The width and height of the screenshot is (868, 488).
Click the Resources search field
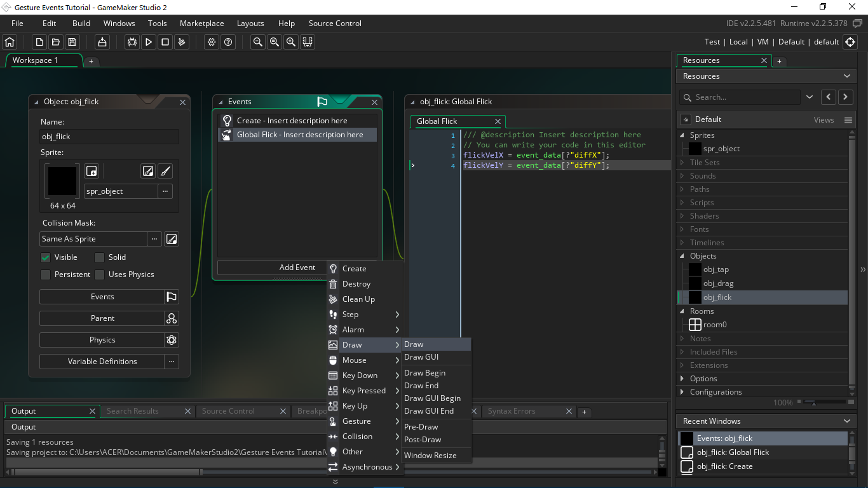(740, 97)
